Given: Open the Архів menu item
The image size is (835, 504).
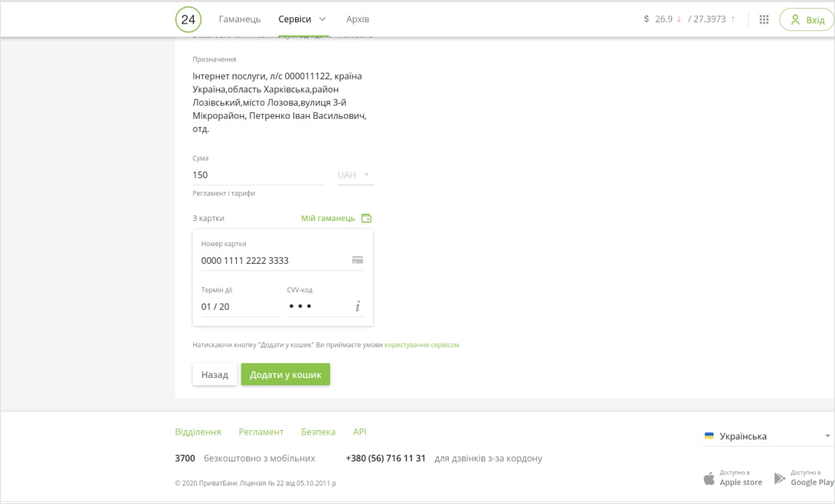Looking at the screenshot, I should pyautogui.click(x=358, y=19).
